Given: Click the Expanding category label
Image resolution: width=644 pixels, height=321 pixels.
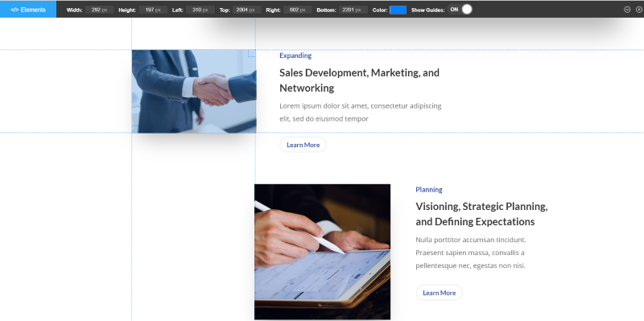Looking at the screenshot, I should coord(295,56).
